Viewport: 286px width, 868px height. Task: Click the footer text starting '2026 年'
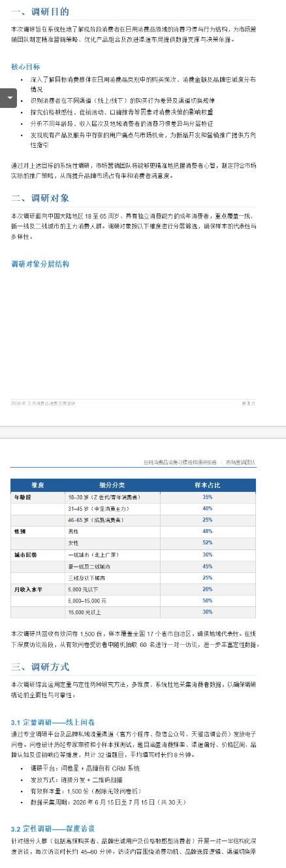[43, 404]
